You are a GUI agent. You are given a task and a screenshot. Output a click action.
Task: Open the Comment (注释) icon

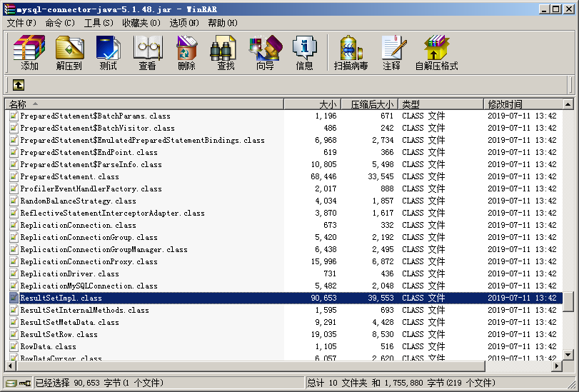[392, 52]
